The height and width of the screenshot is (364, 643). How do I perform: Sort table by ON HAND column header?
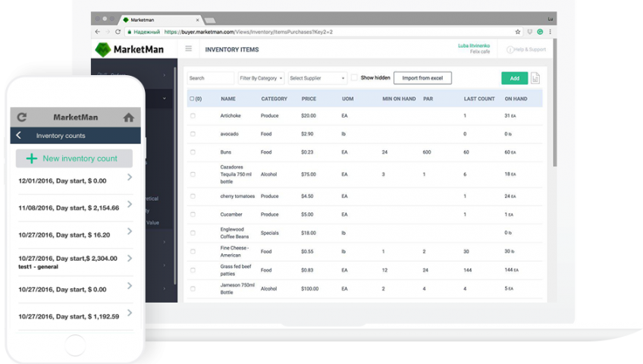tap(516, 99)
